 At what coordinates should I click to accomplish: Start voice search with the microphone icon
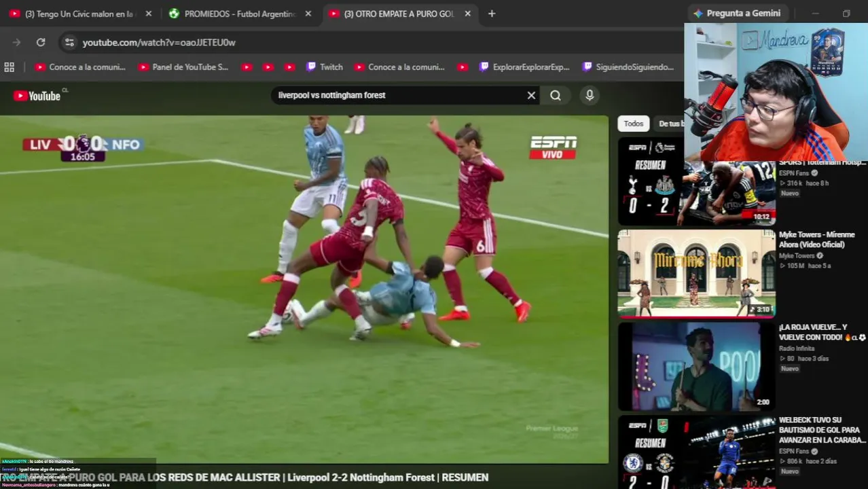point(590,96)
